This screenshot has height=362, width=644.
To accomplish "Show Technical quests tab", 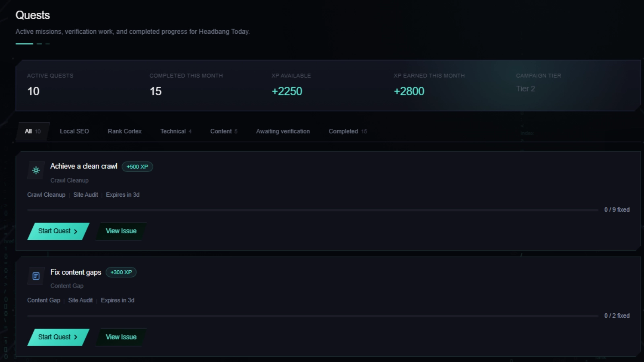I will 176,132.
